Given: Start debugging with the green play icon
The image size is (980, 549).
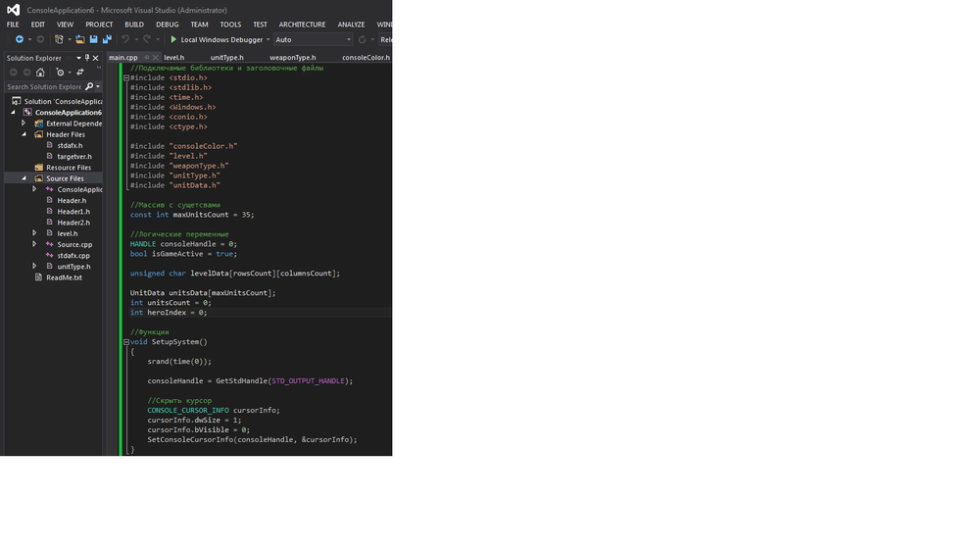Looking at the screenshot, I should pos(173,39).
